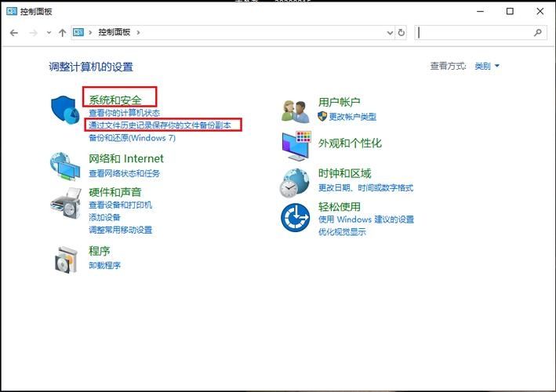The width and height of the screenshot is (556, 392).
Task: Click the Up arrow to parent folder
Action: coord(63,33)
